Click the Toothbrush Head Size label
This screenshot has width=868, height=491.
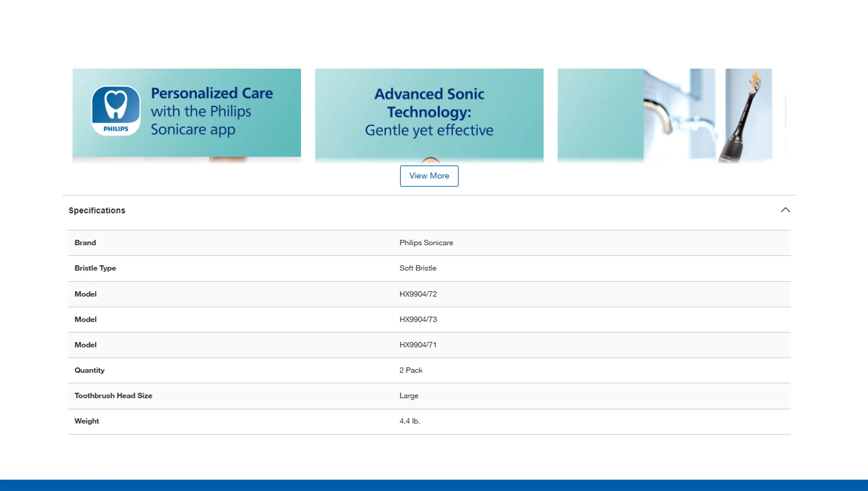(113, 395)
